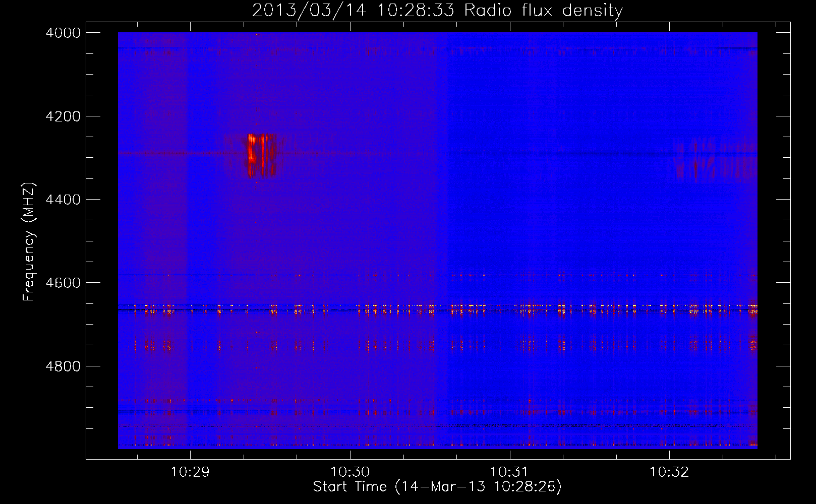The image size is (816, 504).
Task: Click the "Frequency (MHZ)" axis label
Action: [x=29, y=242]
